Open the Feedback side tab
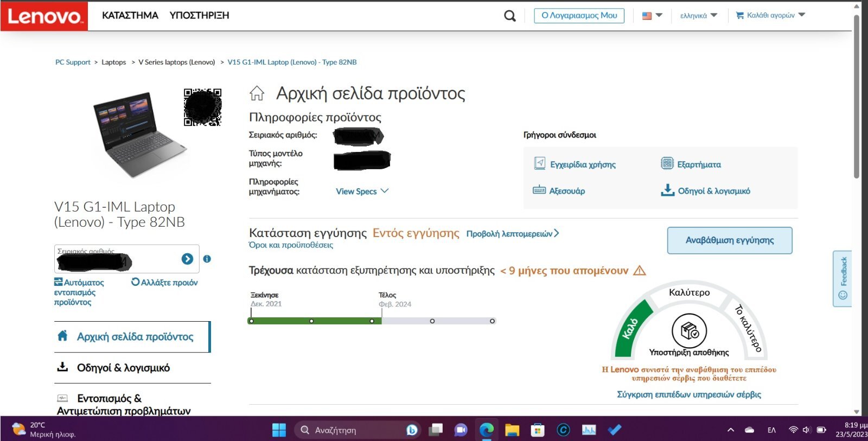Viewport: 868px width, 441px height. 843,278
